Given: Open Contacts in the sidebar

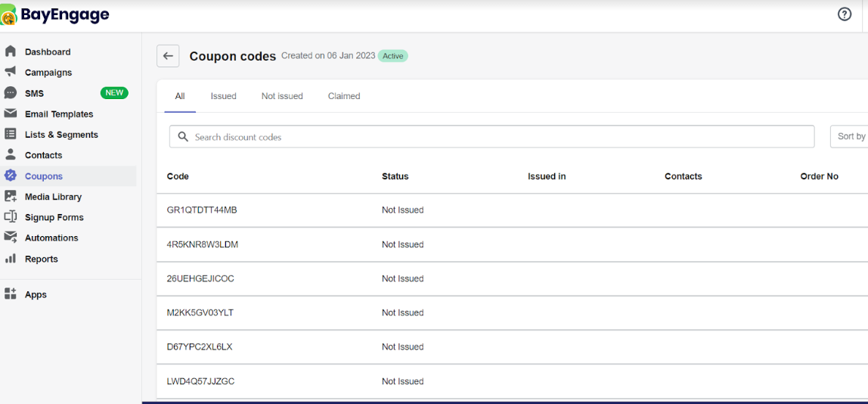Looking at the screenshot, I should click(43, 155).
